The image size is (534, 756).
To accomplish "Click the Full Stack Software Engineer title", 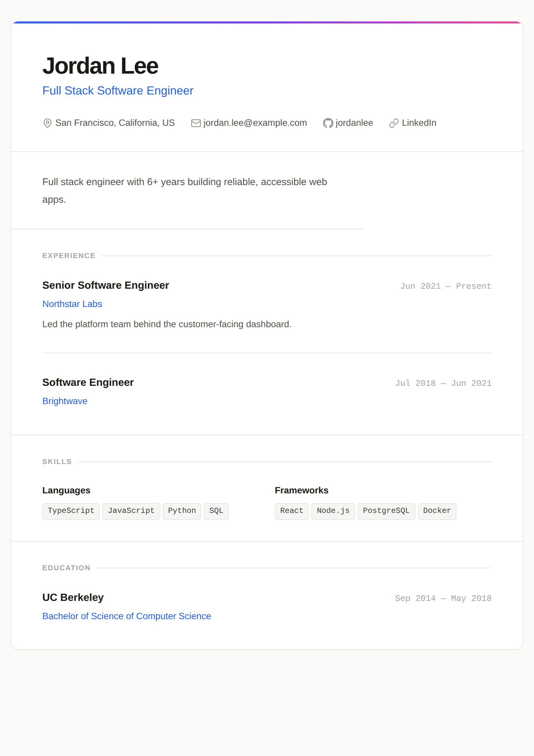I will point(118,91).
